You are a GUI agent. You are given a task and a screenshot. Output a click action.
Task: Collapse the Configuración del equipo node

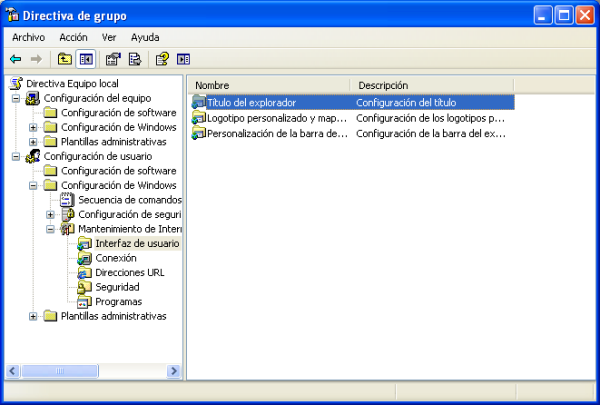coord(16,99)
